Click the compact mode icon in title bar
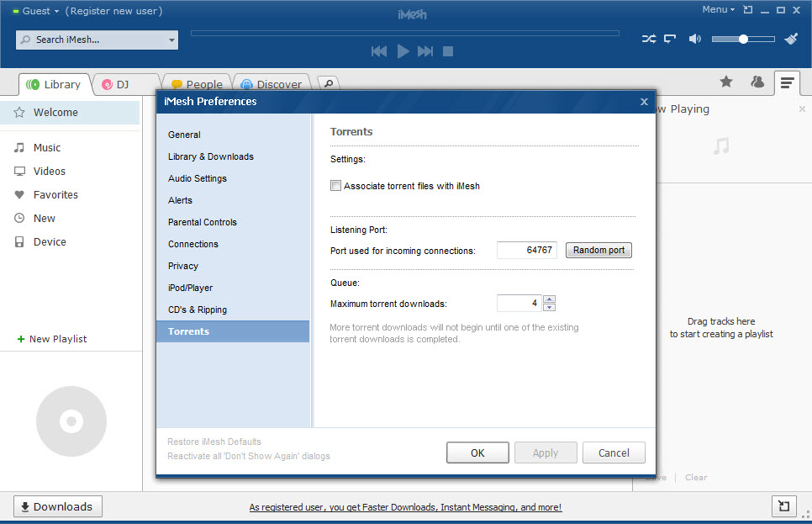The image size is (812, 524). pos(748,10)
